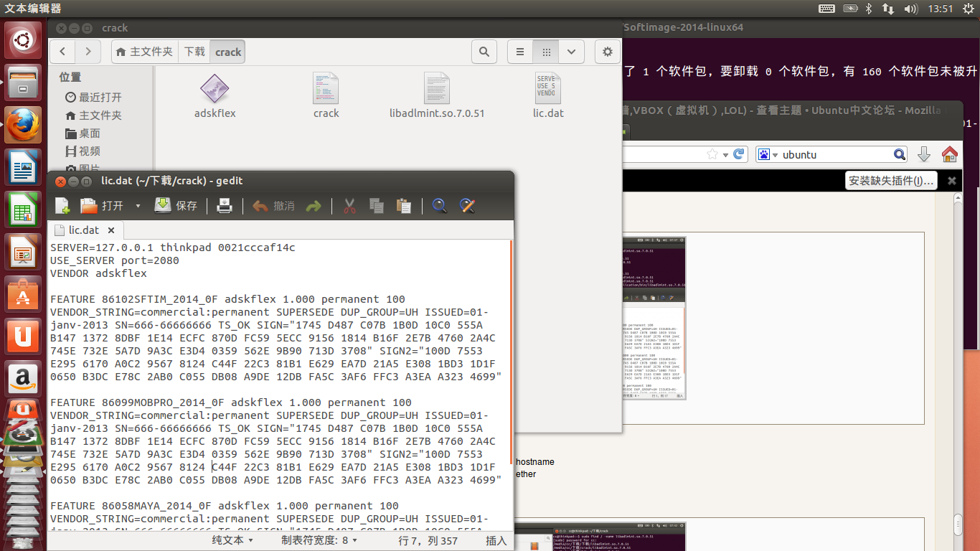Viewport: 980px width, 551px height.
Task: Open the file manager view options dropdown
Action: (571, 52)
